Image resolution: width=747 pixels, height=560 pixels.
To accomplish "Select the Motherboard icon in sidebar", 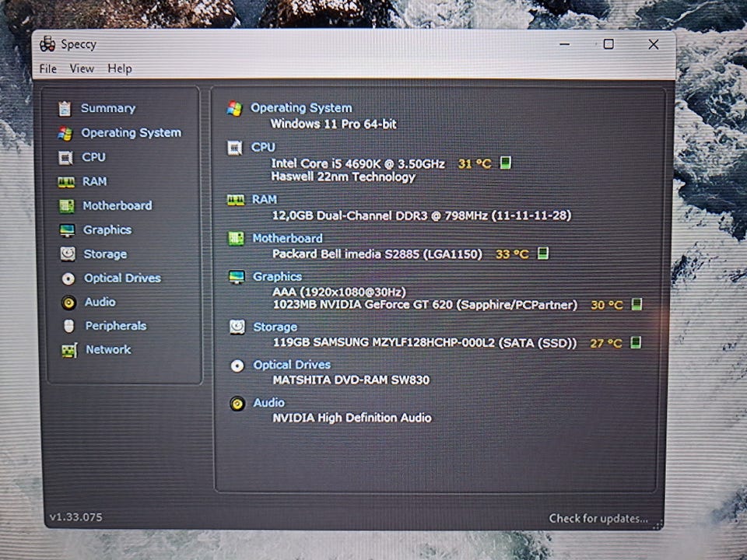I will click(x=67, y=206).
